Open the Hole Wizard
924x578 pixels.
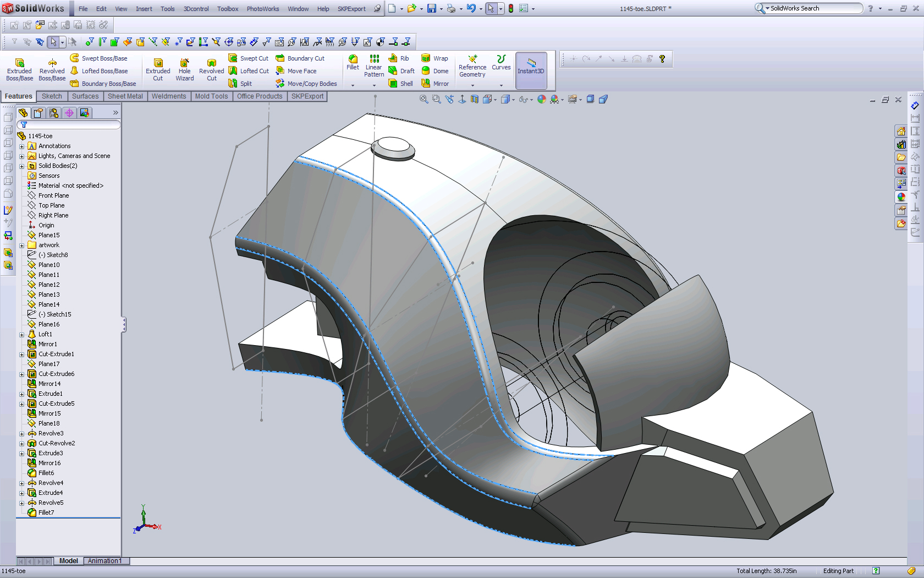point(185,70)
